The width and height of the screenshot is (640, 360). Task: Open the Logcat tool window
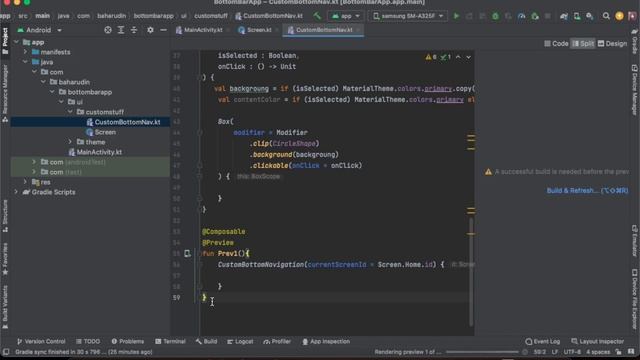[240, 341]
